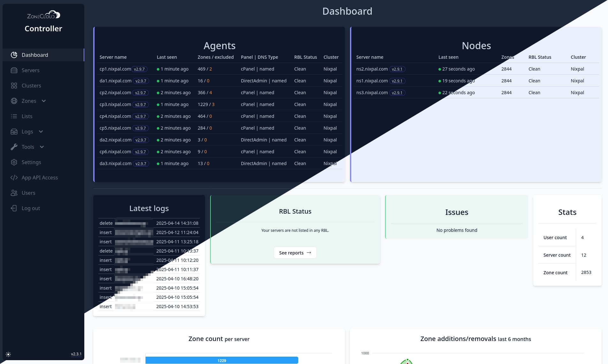Expand the Zones submenu chevron
This screenshot has width=608, height=364.
(44, 101)
